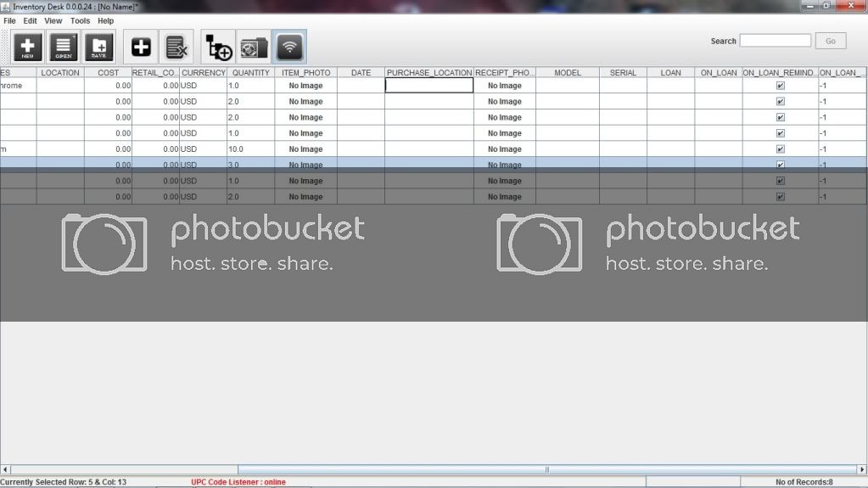Add a new record with plus icon

[x=141, y=47]
